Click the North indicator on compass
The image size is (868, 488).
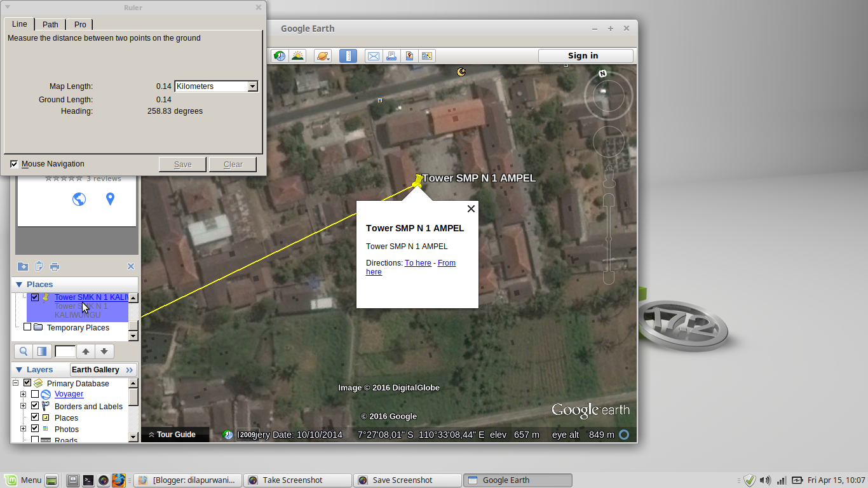[602, 74]
